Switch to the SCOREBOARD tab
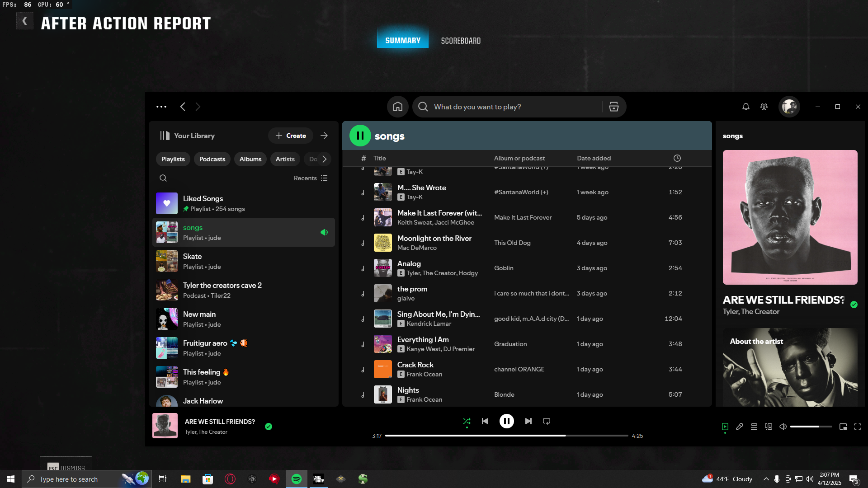This screenshot has width=868, height=488. [461, 41]
